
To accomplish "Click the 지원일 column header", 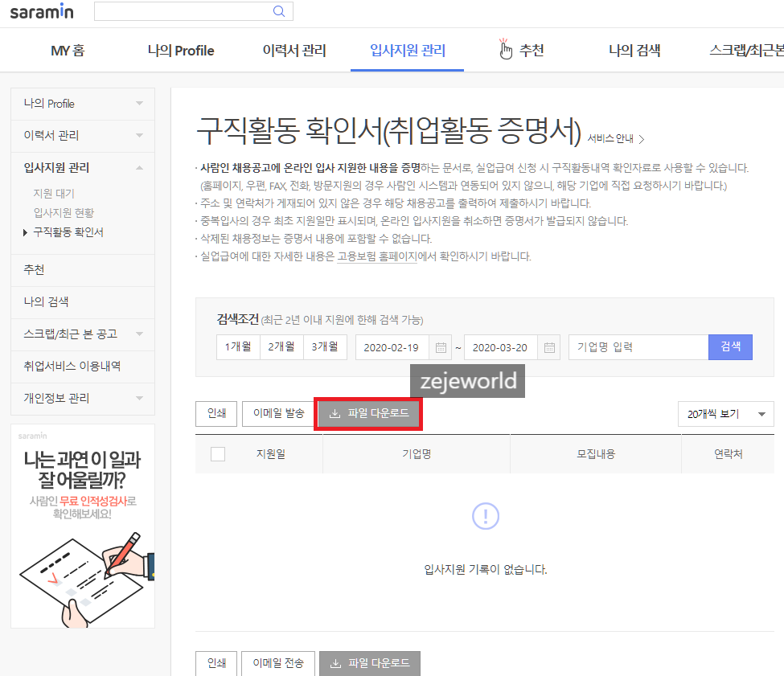I will pyautogui.click(x=270, y=454).
